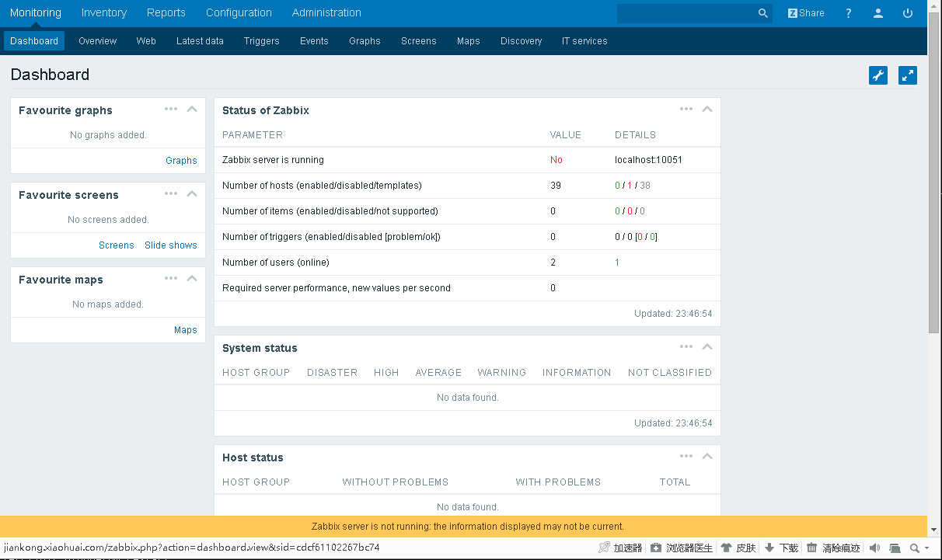Open the Triggers submenu

click(261, 41)
